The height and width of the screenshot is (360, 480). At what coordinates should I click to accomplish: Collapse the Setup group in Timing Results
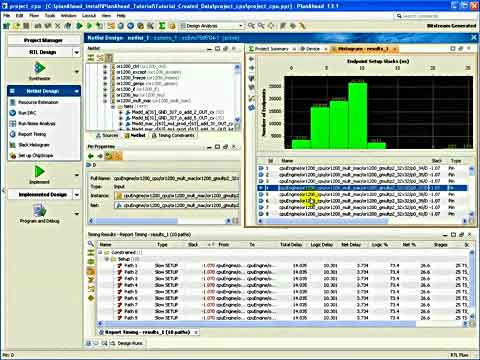107,259
